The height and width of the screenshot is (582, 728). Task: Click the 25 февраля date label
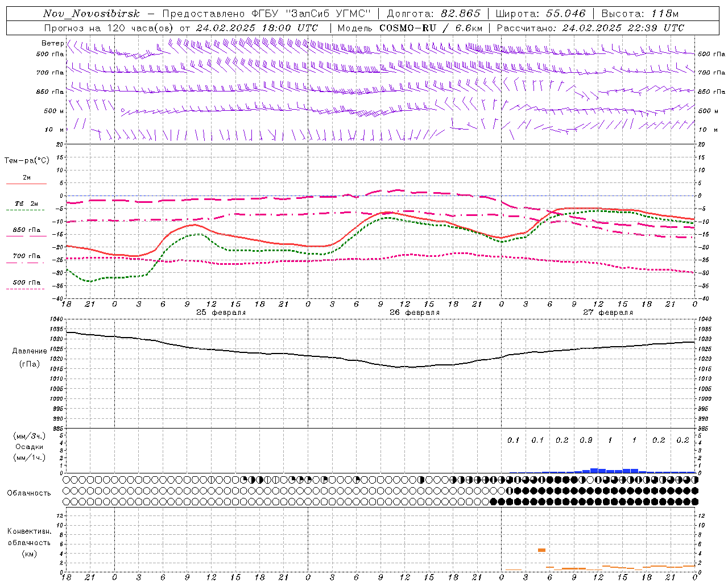[221, 313]
